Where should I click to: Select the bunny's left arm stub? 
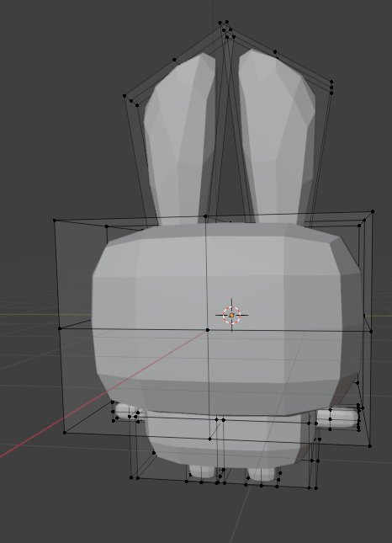click(128, 411)
